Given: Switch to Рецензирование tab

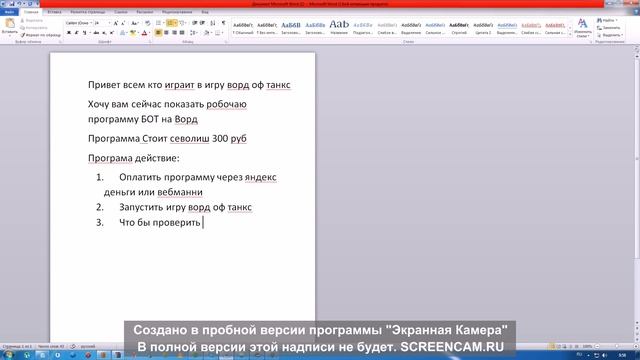Looking at the screenshot, I should 177,12.
